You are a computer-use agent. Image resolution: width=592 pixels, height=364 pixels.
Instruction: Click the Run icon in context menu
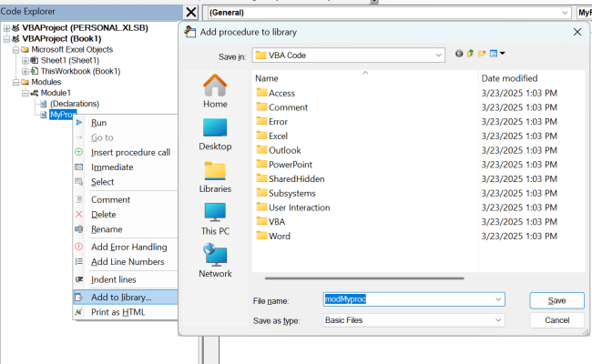[x=79, y=123]
